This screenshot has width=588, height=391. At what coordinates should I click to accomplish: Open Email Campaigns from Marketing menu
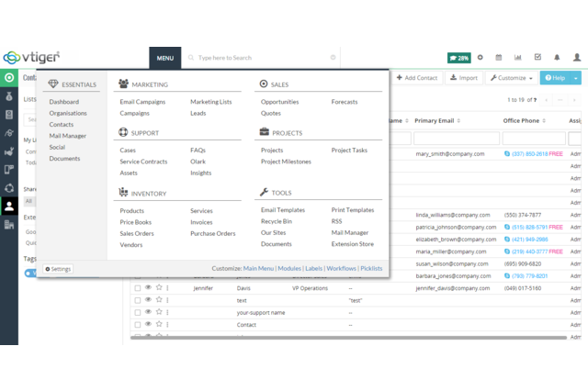tap(142, 102)
